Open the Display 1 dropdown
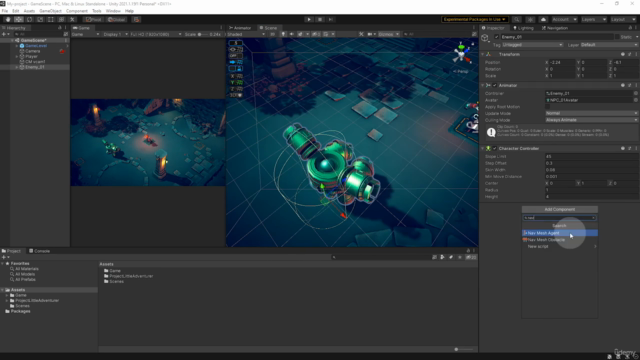The height and width of the screenshot is (360, 640). 115,34
